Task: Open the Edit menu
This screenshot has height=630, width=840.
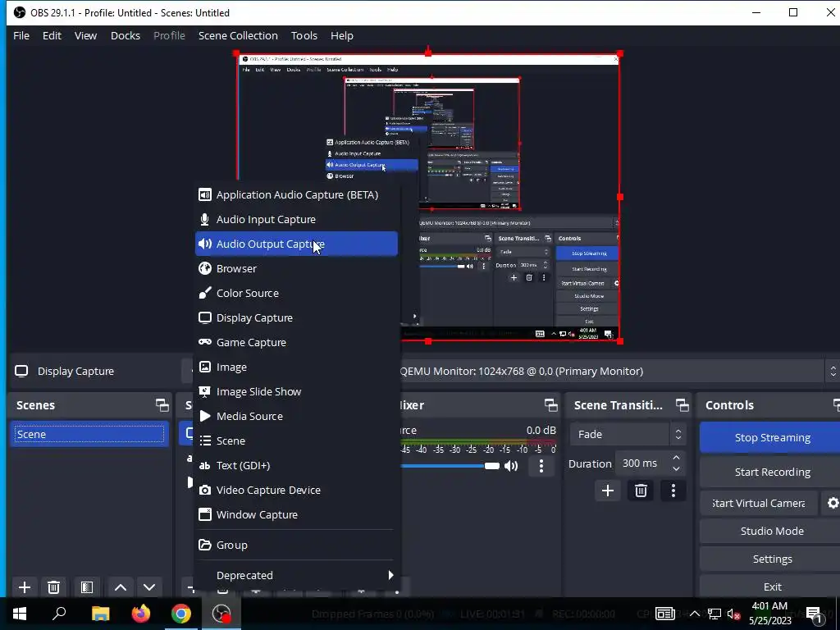Action: [52, 36]
